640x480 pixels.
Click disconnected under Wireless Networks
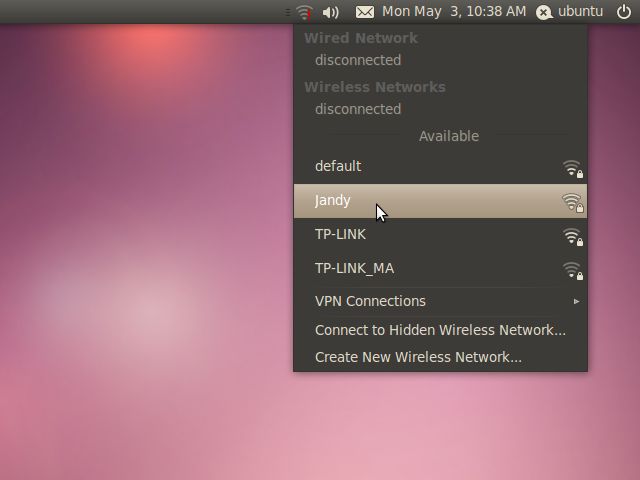[358, 109]
